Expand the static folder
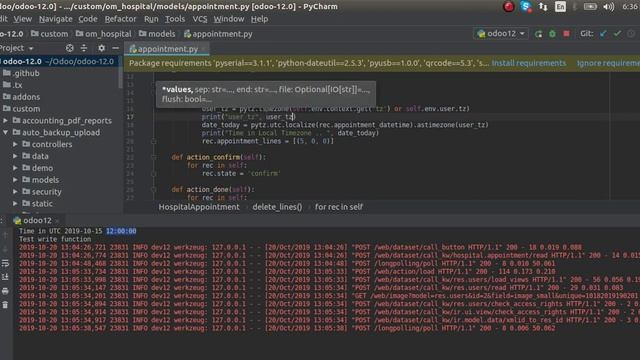Screen dimensions: 640x360 pos(15,203)
